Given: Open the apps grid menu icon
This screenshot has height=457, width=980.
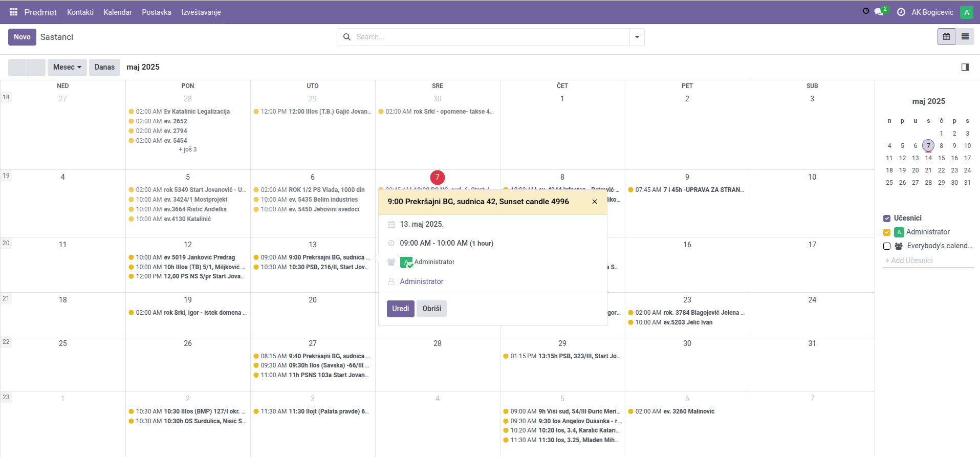Looking at the screenshot, I should tap(13, 12).
